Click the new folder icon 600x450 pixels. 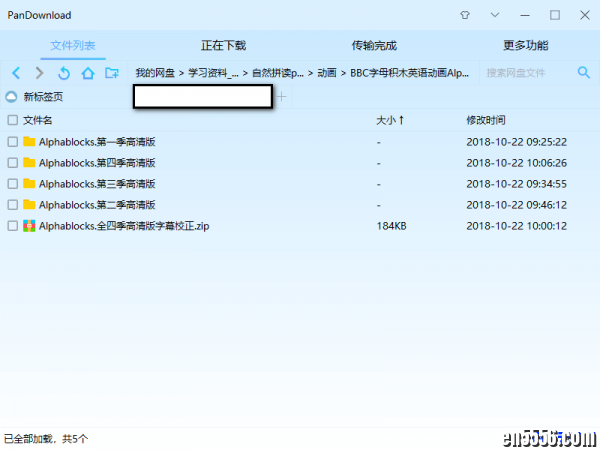(112, 73)
